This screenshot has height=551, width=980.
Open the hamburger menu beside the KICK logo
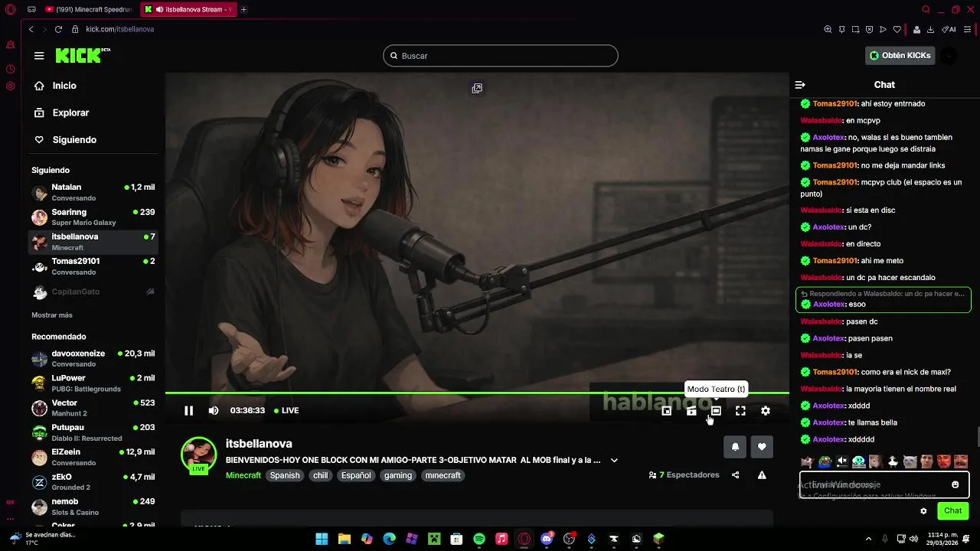[39, 55]
